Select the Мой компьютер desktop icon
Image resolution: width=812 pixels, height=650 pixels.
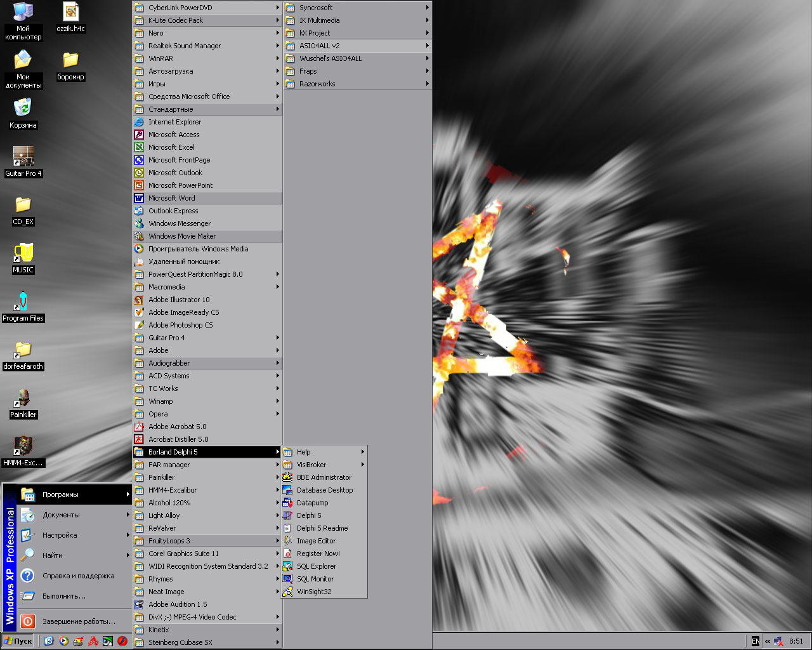click(23, 22)
